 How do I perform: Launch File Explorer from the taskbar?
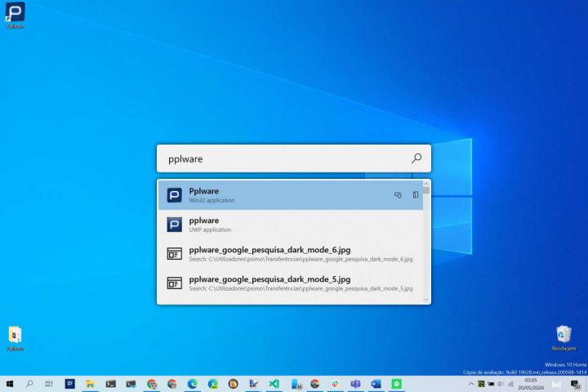tap(90, 383)
